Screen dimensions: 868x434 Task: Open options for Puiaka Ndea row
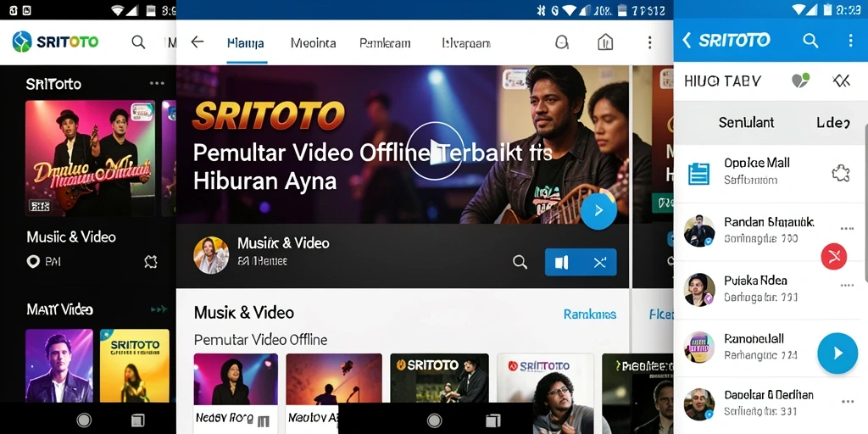pyautogui.click(x=847, y=286)
